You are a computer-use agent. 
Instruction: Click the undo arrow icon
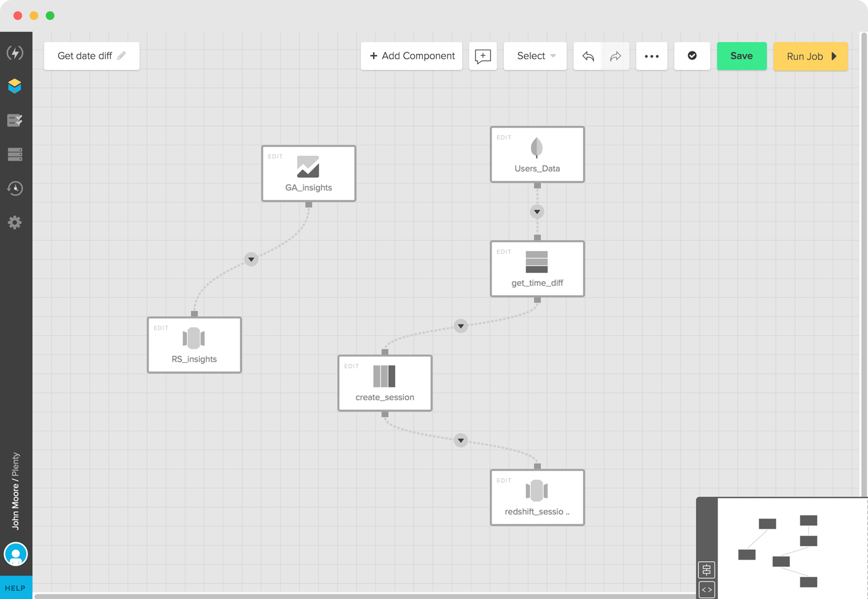(x=588, y=56)
